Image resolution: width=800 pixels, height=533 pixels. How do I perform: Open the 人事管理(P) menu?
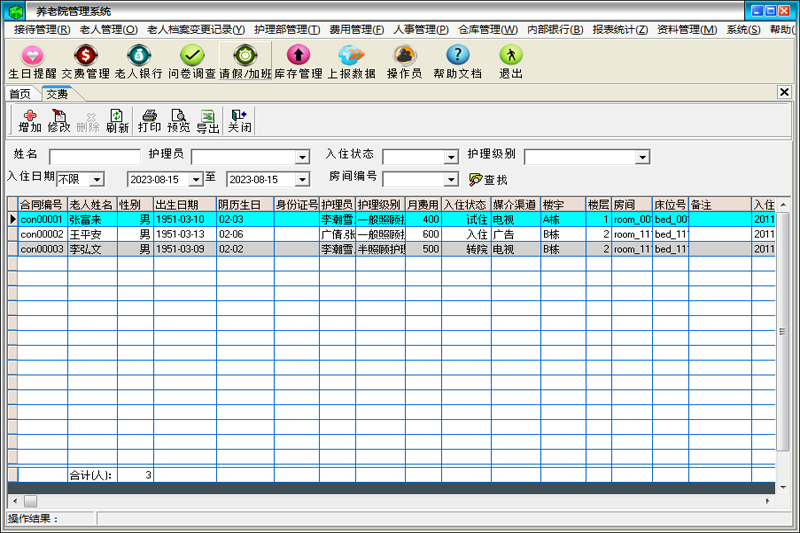(421, 30)
